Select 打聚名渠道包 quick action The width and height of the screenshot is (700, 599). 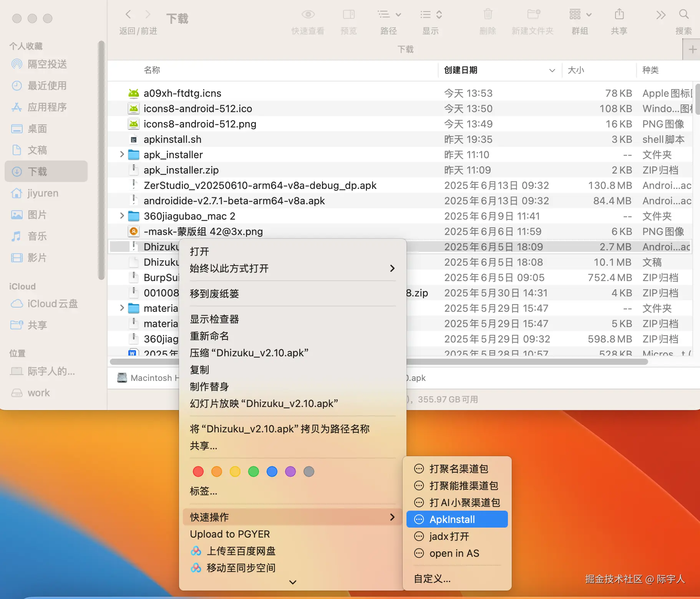(x=457, y=469)
